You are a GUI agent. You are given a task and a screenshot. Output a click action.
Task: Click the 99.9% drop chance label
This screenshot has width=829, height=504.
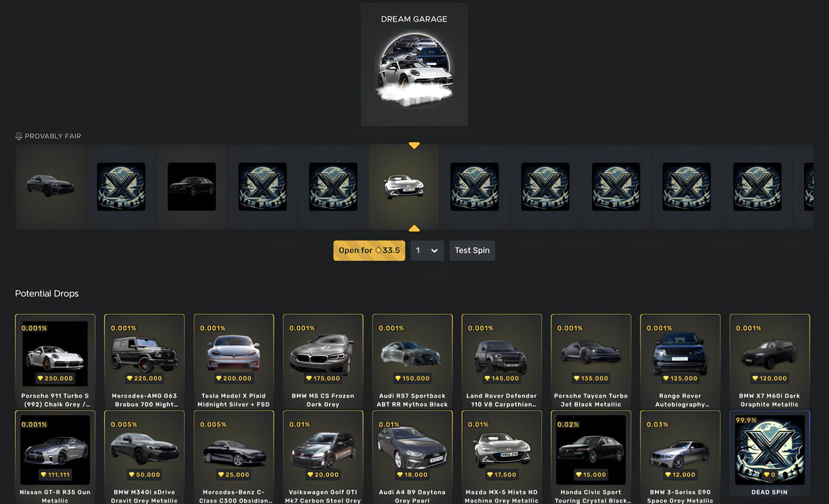click(746, 419)
